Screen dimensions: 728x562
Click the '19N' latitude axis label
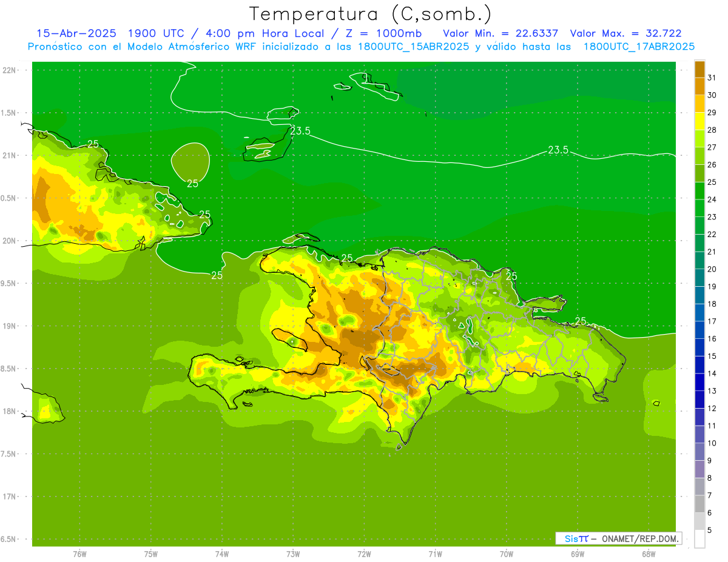click(10, 326)
